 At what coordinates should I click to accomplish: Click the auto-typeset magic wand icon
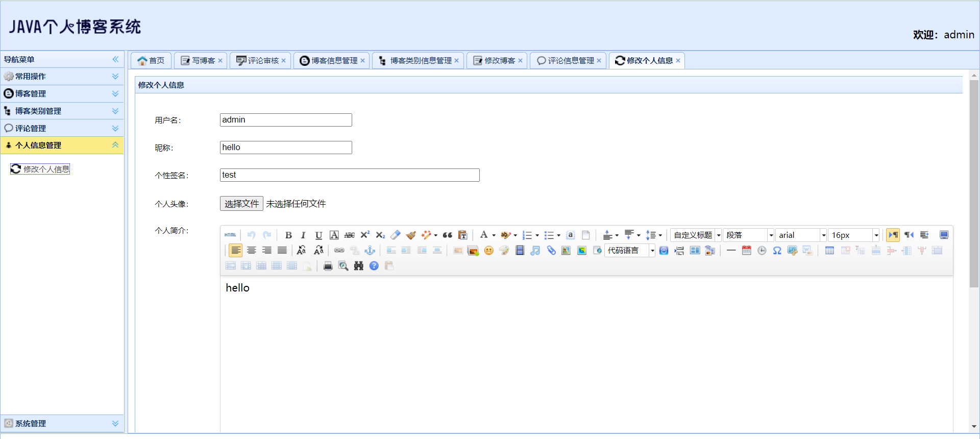tap(426, 235)
